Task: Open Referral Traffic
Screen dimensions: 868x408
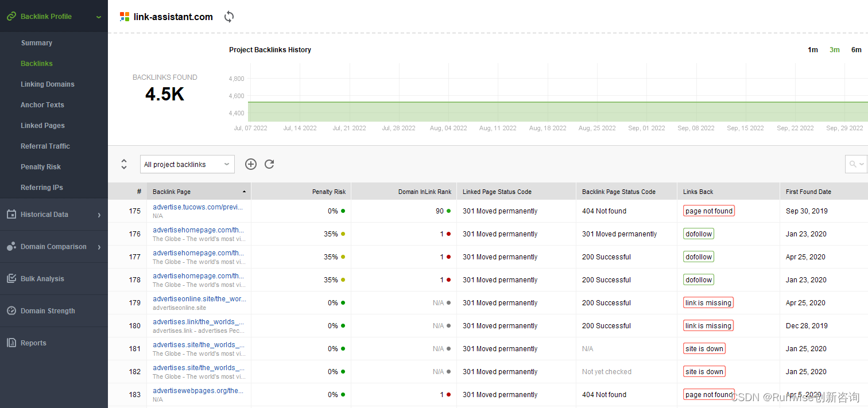Action: tap(45, 146)
